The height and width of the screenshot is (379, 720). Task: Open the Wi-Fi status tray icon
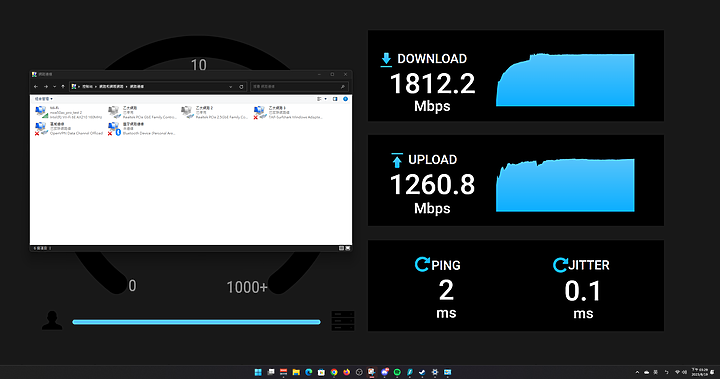click(677, 372)
